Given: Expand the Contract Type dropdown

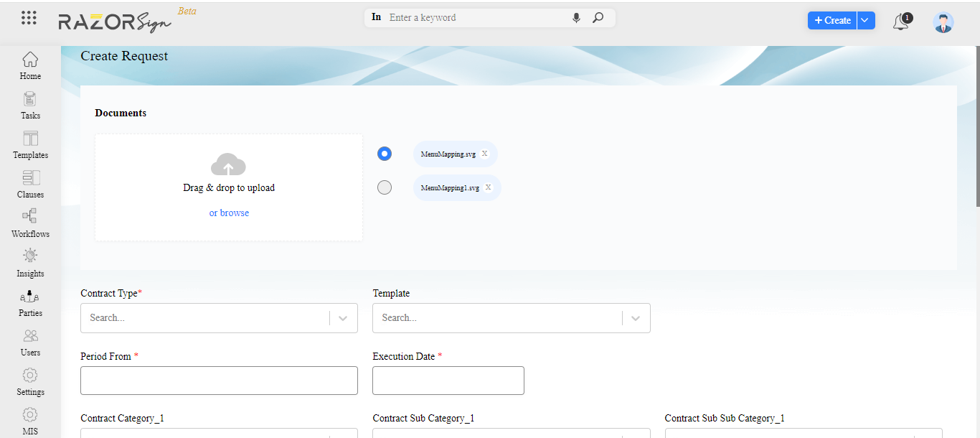Looking at the screenshot, I should click(342, 318).
